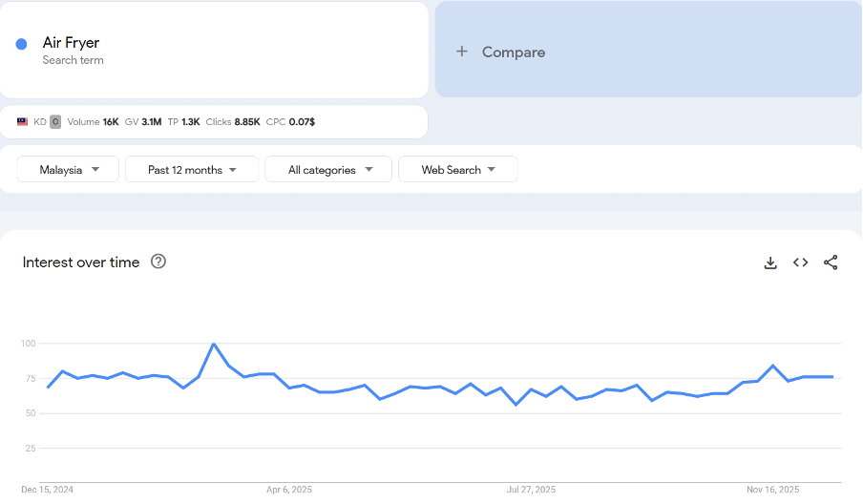863x504 pixels.
Task: Open the Past 12 months time range dropdown
Action: (192, 170)
